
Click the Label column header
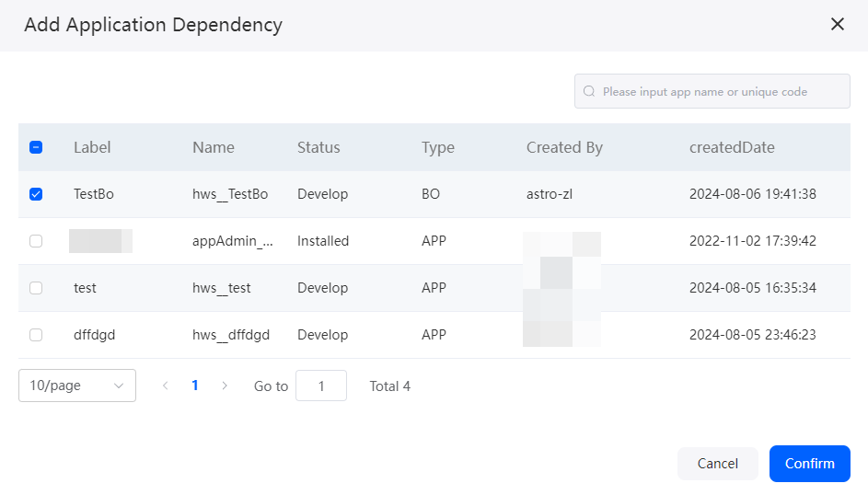tap(92, 147)
